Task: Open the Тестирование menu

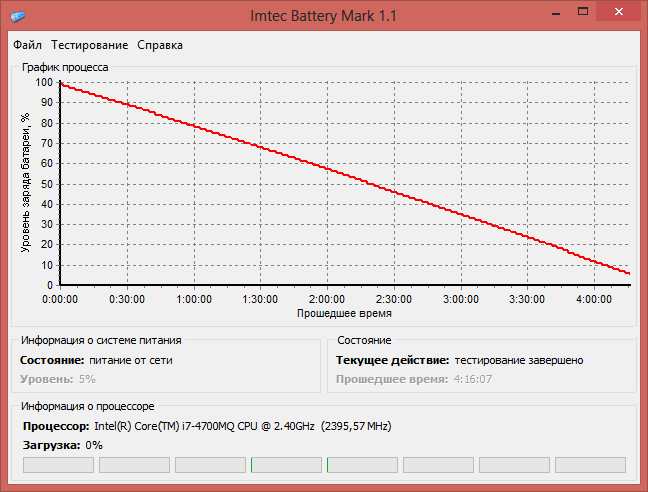Action: tap(90, 45)
